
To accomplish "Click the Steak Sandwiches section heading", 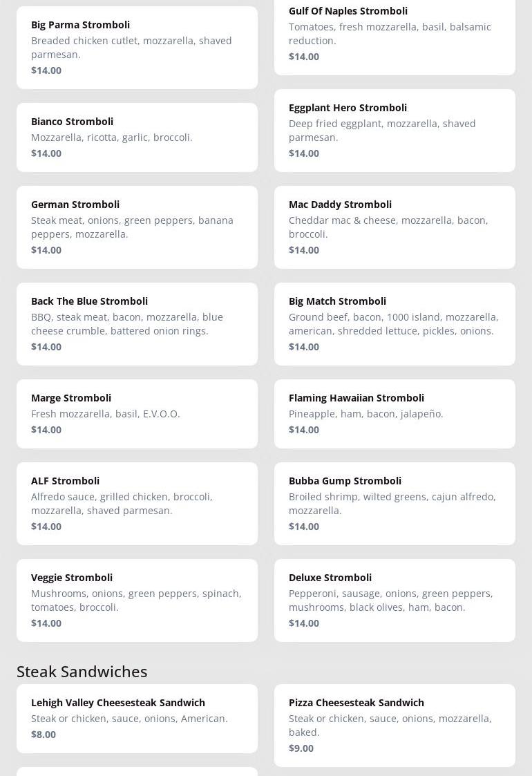I will tap(82, 672).
